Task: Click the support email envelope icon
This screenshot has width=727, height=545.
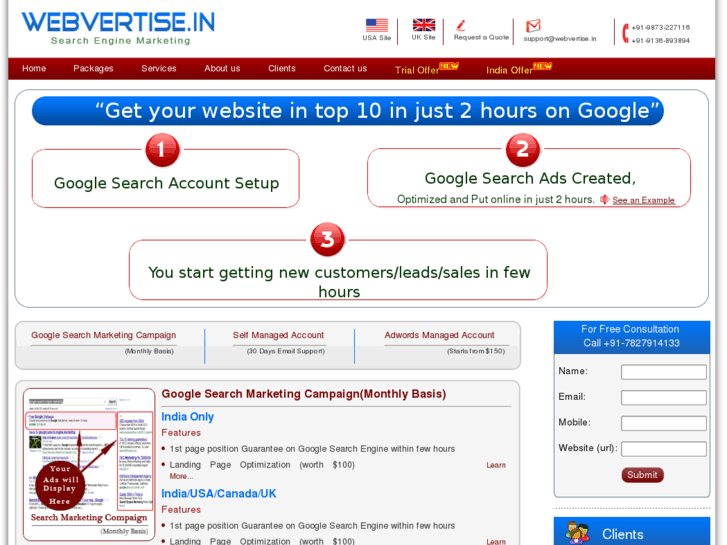Action: point(533,26)
